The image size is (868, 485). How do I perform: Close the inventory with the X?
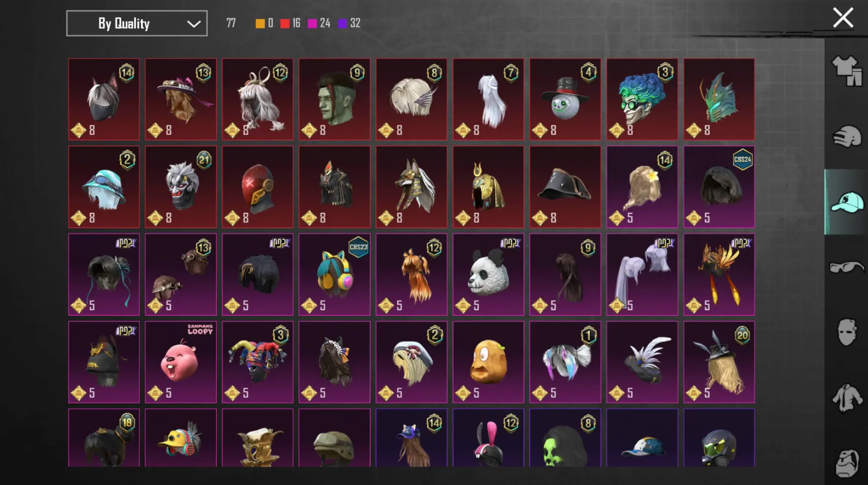point(843,18)
